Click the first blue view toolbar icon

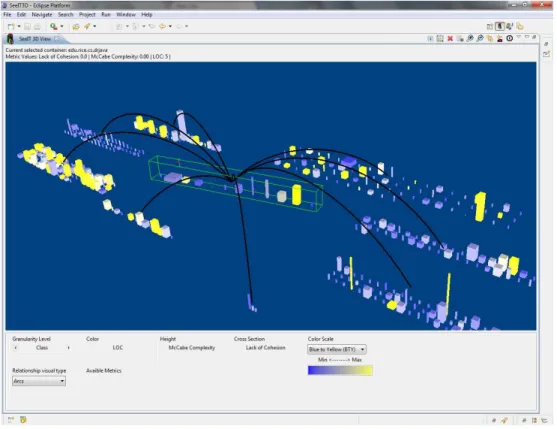(430, 38)
